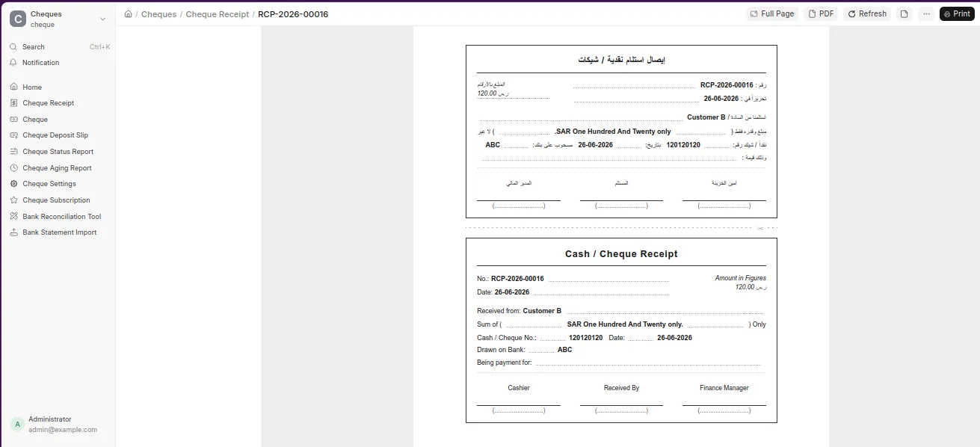Click the Cashier signature label

pyautogui.click(x=519, y=388)
